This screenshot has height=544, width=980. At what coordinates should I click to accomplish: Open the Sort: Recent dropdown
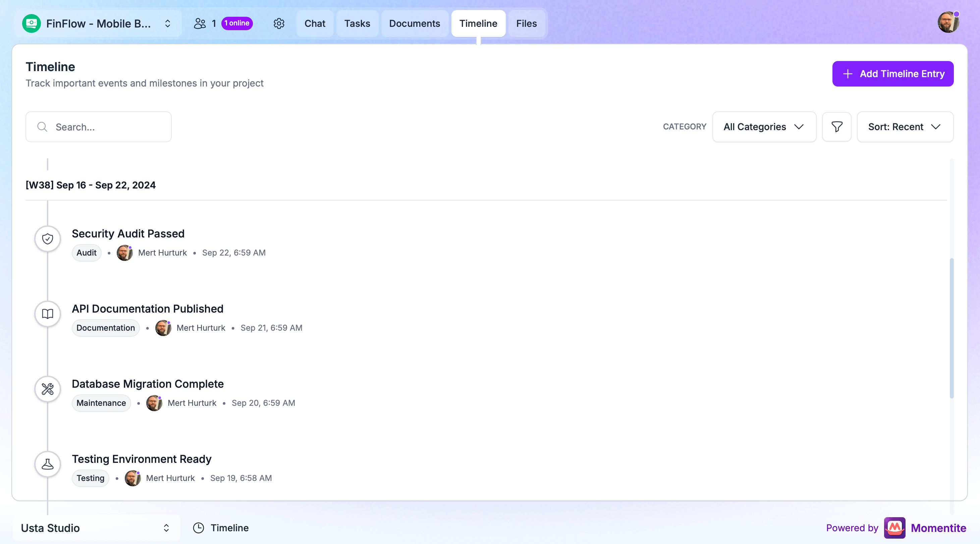pos(905,127)
